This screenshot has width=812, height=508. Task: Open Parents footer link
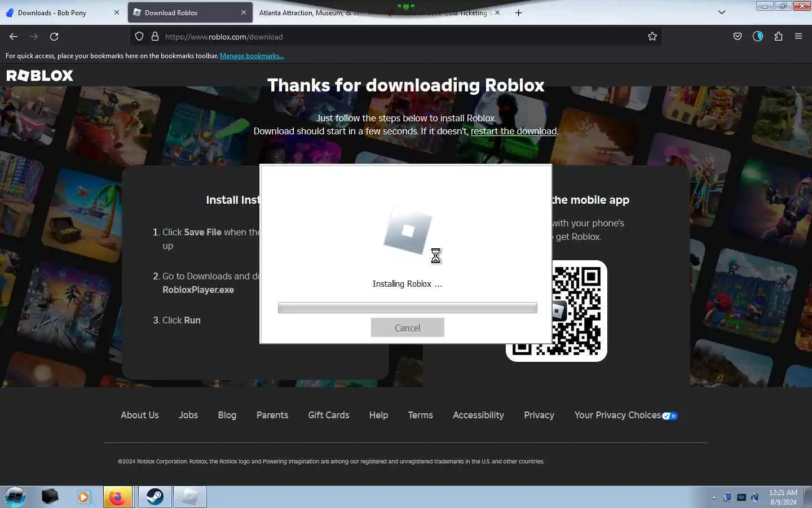(272, 415)
